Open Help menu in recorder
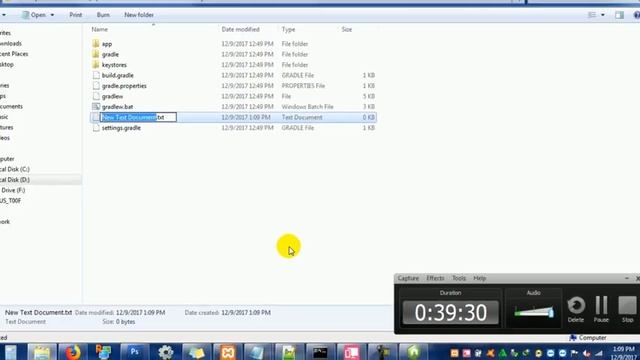640x360 pixels. [480, 278]
